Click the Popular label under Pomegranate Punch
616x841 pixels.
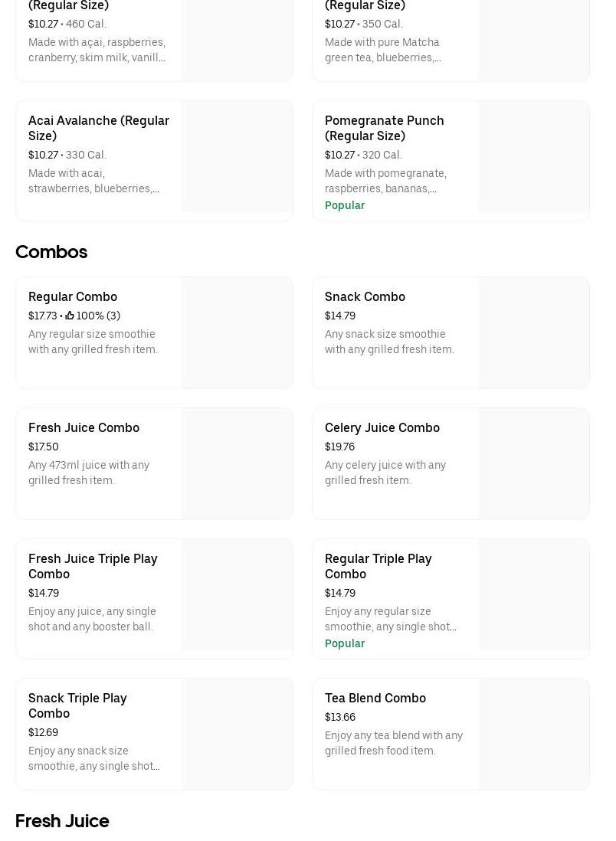click(345, 205)
